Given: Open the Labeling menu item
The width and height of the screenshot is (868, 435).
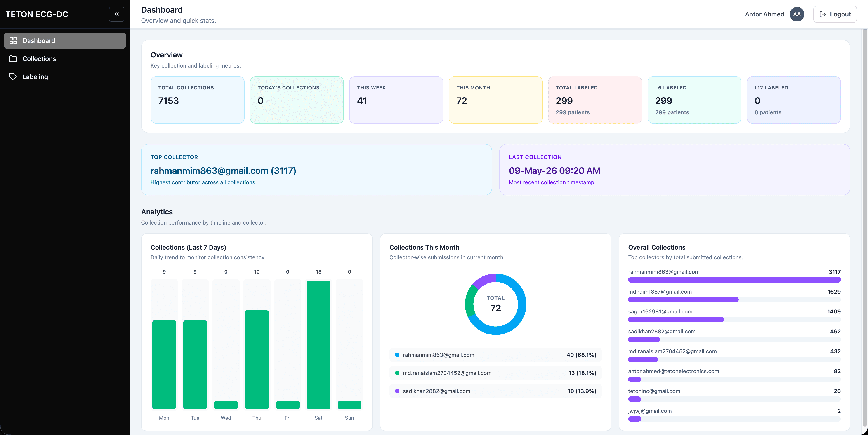Looking at the screenshot, I should click(65, 77).
